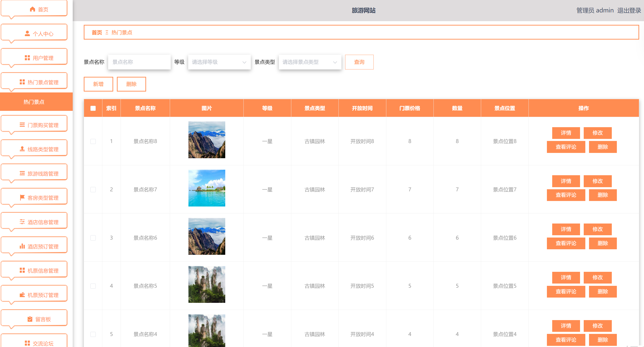Click the home icon beside 首页 in sidebar
Viewport: 644px width, 347px height.
coord(32,9)
